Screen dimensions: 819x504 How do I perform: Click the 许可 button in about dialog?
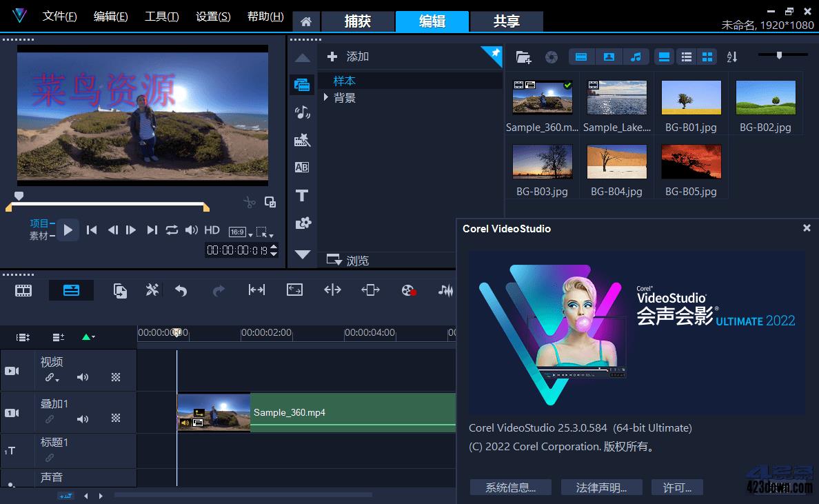point(676,487)
